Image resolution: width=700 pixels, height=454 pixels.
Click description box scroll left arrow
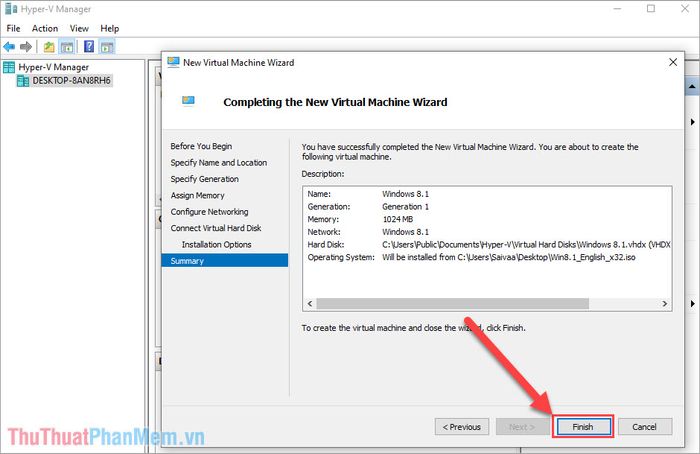[x=310, y=304]
